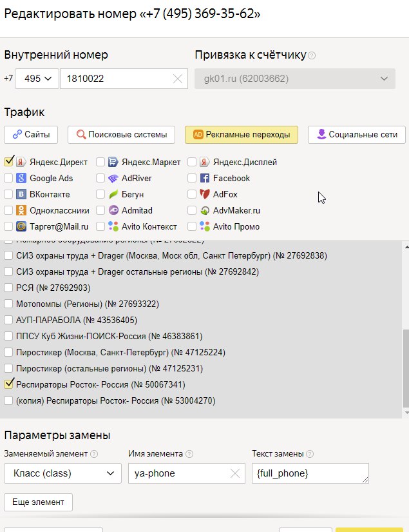
Task: Switch to Поисковые системы traffic tab
Action: 121,135
